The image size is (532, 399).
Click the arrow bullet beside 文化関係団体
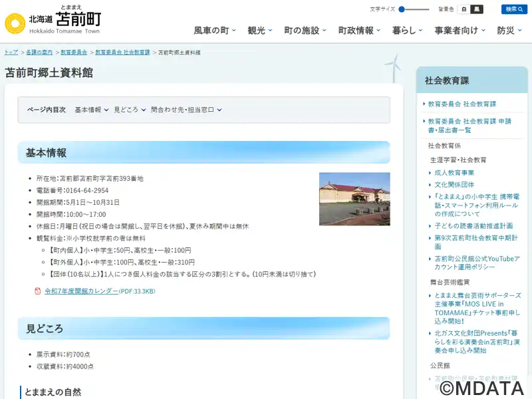click(x=430, y=185)
